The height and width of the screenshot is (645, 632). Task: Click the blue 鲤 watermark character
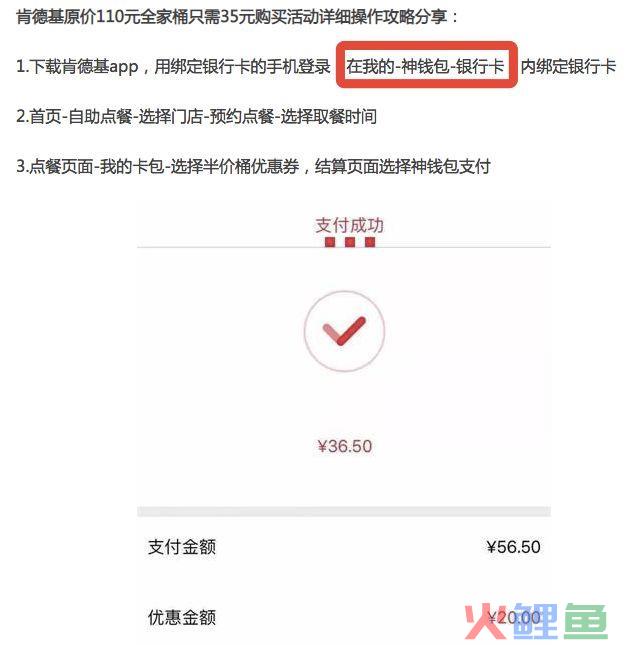click(535, 622)
